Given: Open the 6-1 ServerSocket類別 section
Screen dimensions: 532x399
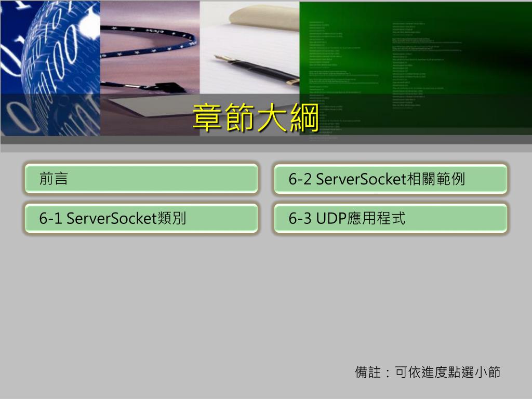Looking at the screenshot, I should [x=141, y=218].
